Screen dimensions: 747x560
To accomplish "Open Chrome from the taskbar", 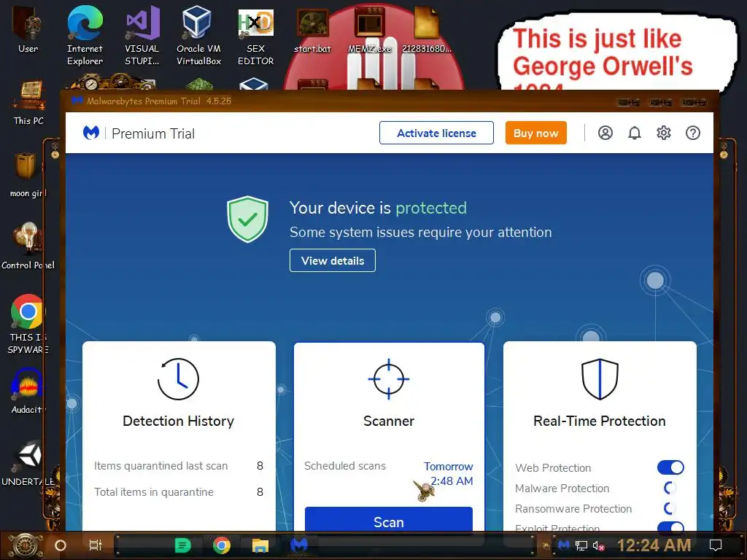I will [222, 545].
